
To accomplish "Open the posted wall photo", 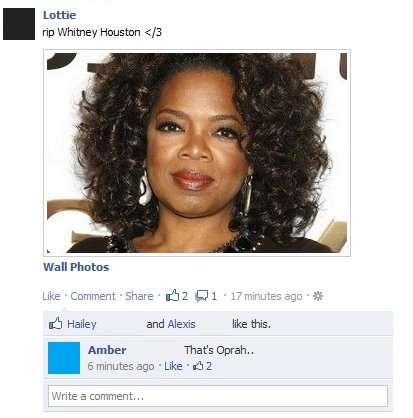I will point(197,153).
